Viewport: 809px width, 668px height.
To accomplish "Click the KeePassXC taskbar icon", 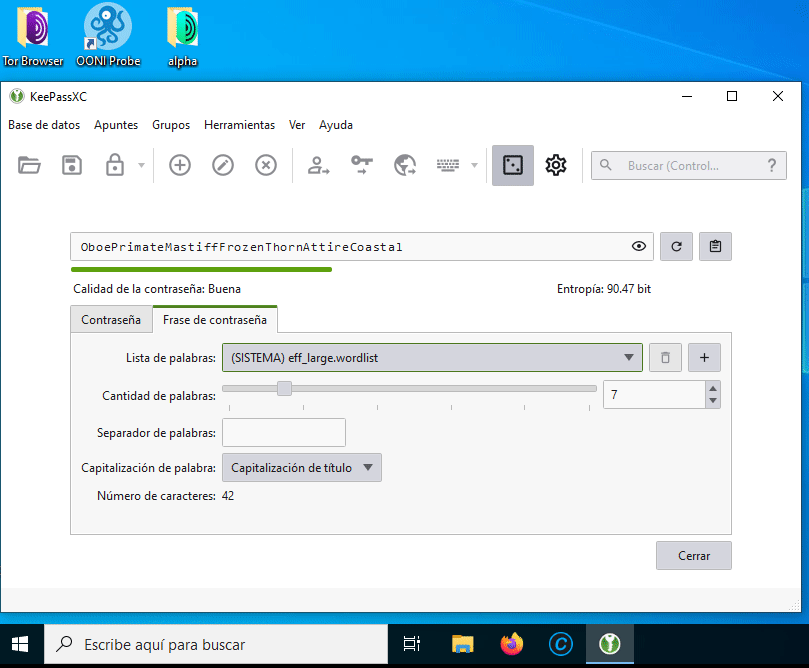I will coord(609,644).
